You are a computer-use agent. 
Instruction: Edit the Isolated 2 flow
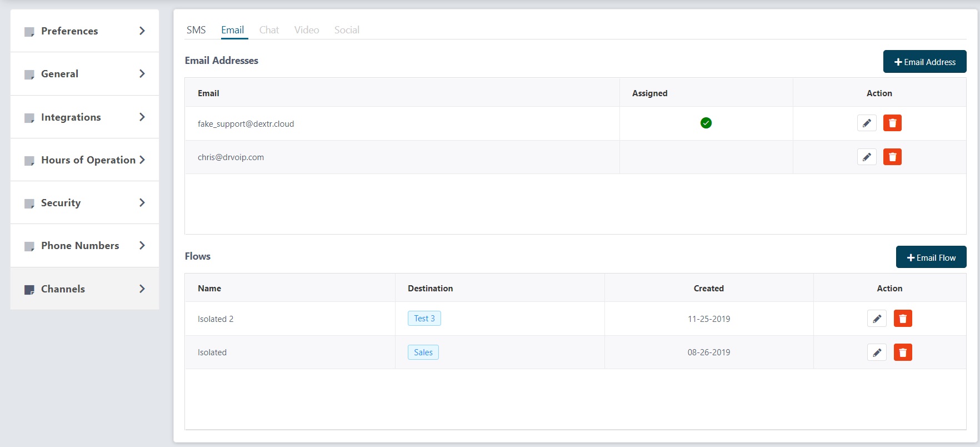[x=877, y=319]
